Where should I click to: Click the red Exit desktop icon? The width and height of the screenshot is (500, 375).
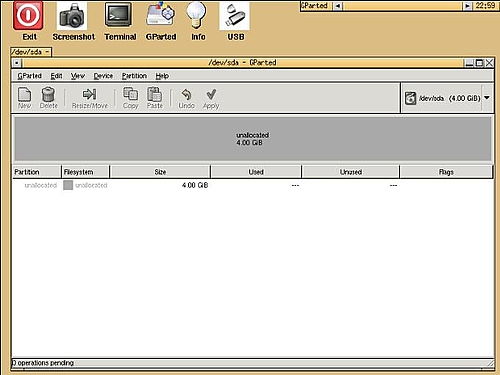(x=28, y=16)
